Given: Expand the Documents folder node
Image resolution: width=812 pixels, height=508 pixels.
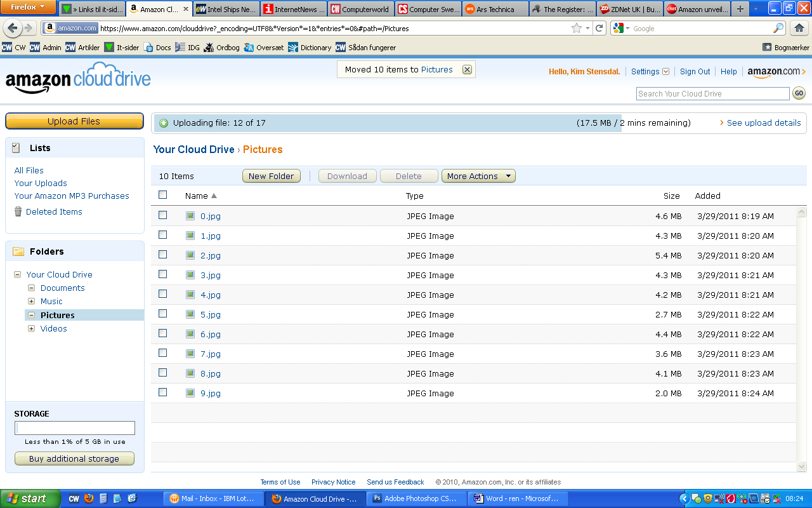Looking at the screenshot, I should click(31, 288).
